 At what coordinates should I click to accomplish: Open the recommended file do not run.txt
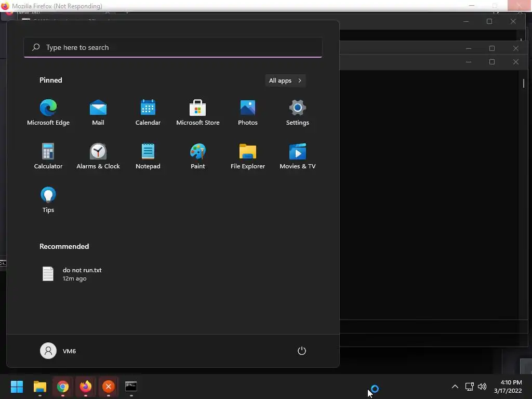(72, 274)
